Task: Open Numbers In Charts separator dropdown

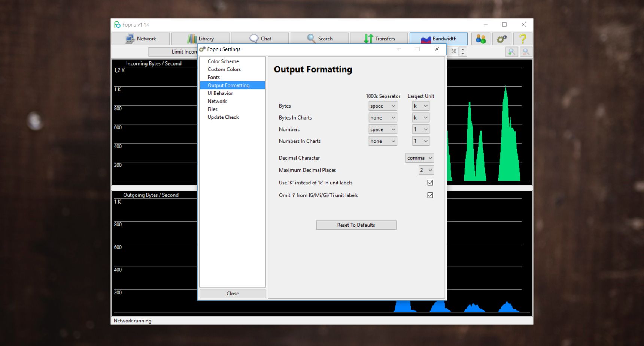Action: (x=383, y=141)
